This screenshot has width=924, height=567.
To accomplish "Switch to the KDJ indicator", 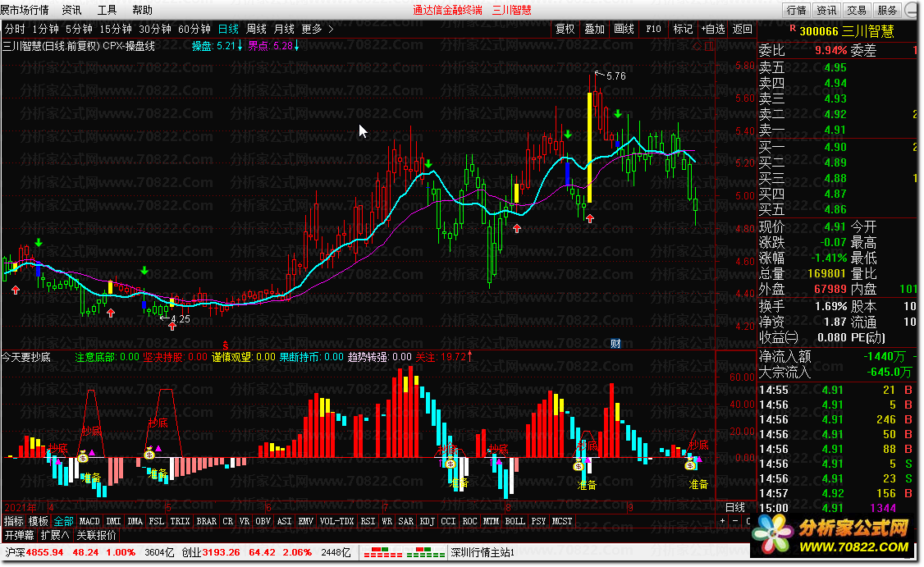I will tap(427, 521).
